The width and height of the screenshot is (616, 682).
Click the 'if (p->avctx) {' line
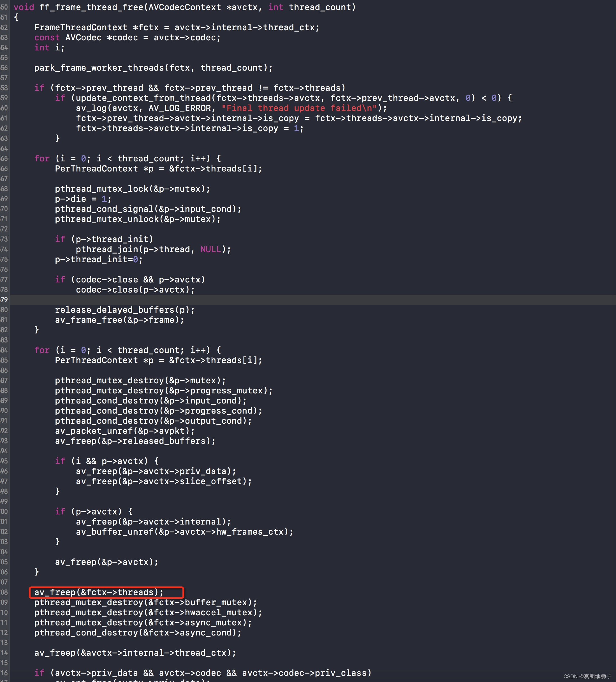(94, 512)
